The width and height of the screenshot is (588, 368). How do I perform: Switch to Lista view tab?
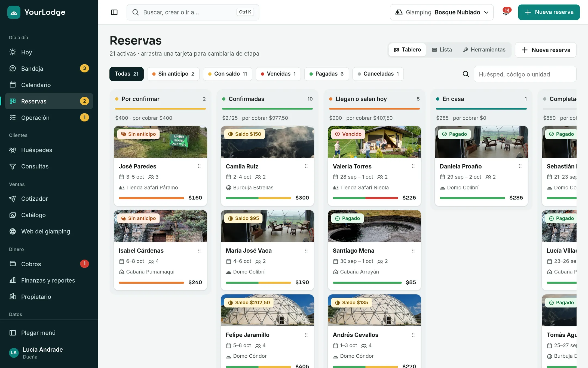[442, 50]
